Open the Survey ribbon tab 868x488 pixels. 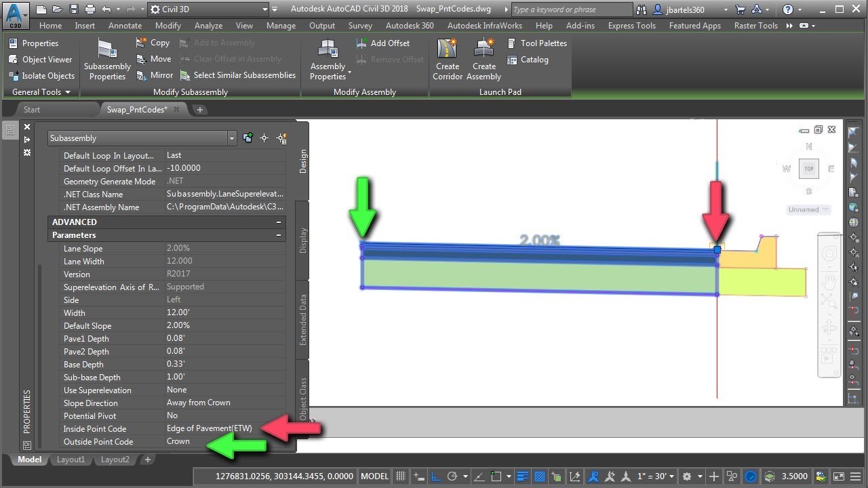point(360,26)
